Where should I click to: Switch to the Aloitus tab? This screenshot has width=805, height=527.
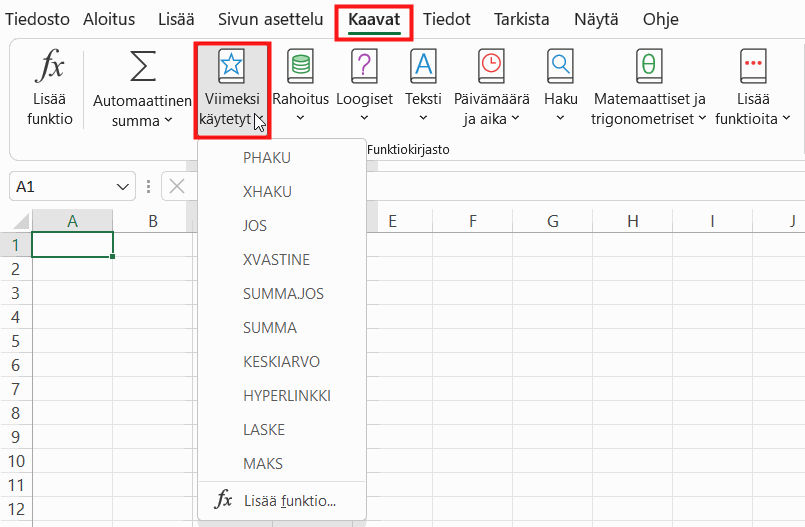coord(109,19)
